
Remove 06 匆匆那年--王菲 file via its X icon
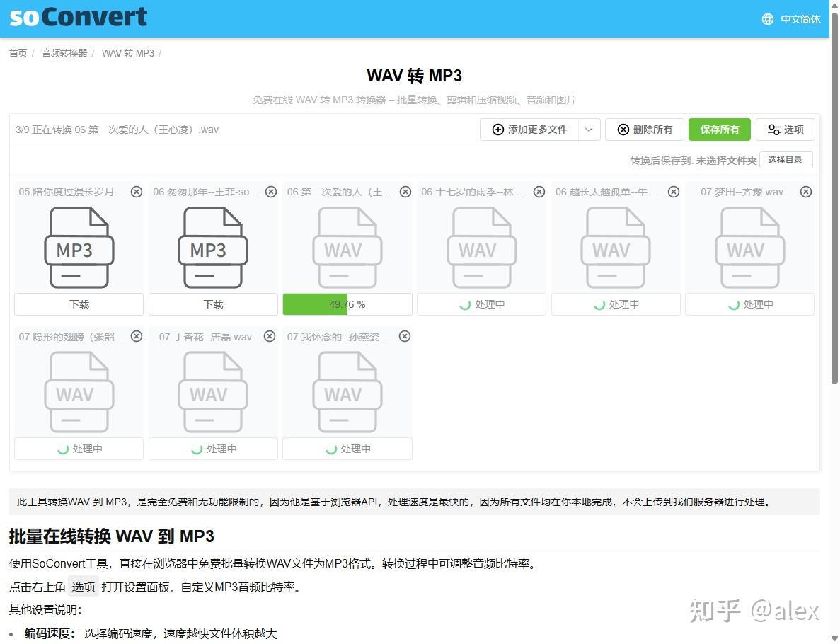[x=270, y=191]
